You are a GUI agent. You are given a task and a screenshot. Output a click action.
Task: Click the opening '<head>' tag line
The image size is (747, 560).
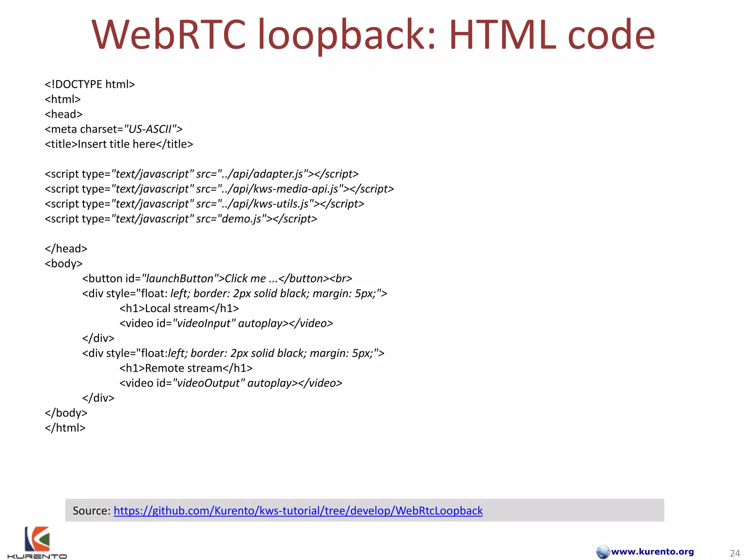[63, 114]
